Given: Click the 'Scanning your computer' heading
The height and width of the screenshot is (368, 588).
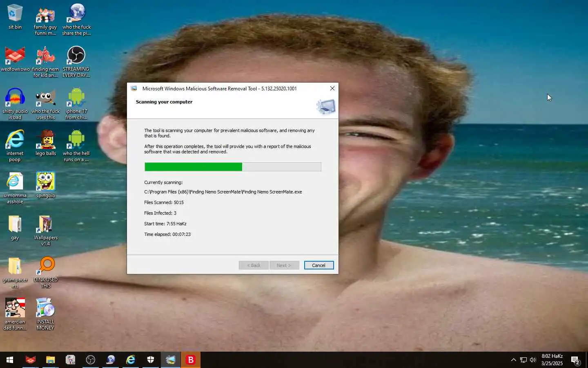Looking at the screenshot, I should [164, 102].
